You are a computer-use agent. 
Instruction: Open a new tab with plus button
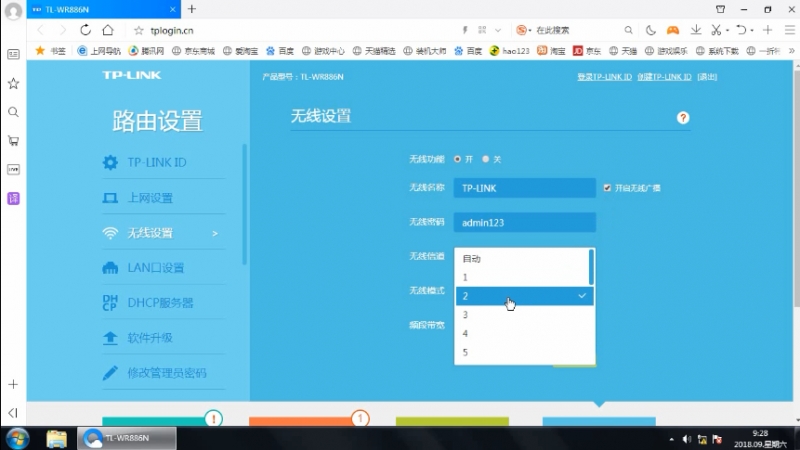click(x=192, y=9)
